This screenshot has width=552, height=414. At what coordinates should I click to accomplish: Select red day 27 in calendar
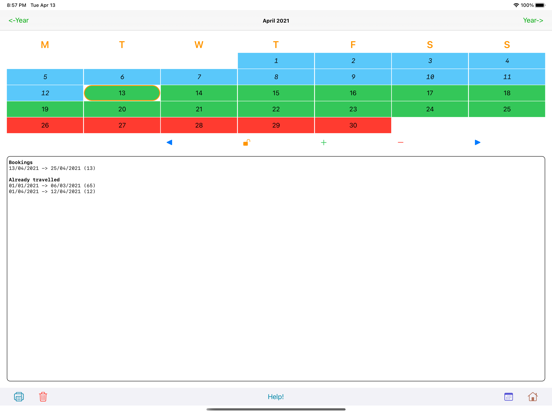[x=122, y=125]
